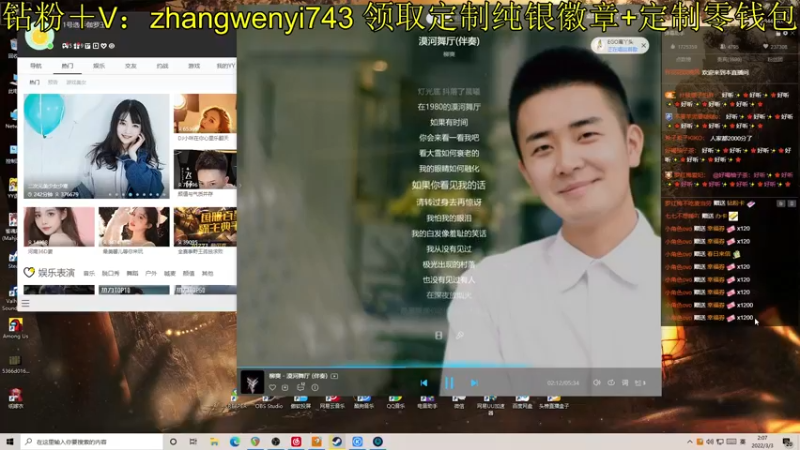The height and width of the screenshot is (450, 800).
Task: Select 颜值 filter in 娱乐表演 section
Action: 188,273
